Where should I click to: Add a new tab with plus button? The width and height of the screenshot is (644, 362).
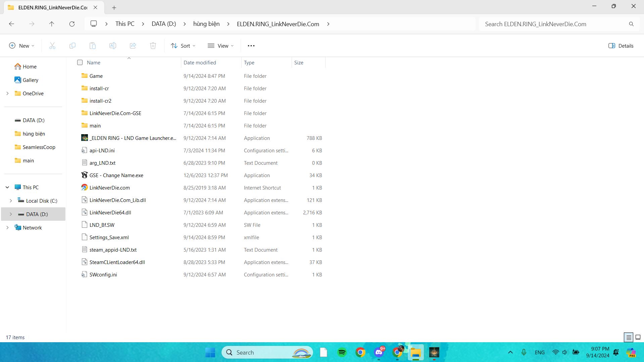pos(114,7)
